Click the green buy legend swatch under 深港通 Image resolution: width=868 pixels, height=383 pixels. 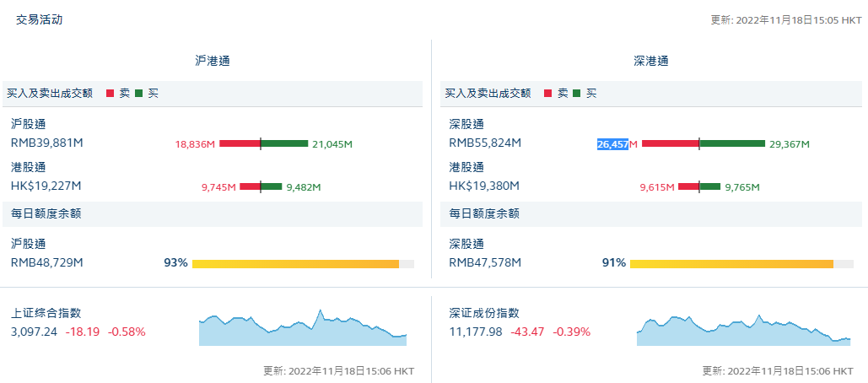pos(576,94)
